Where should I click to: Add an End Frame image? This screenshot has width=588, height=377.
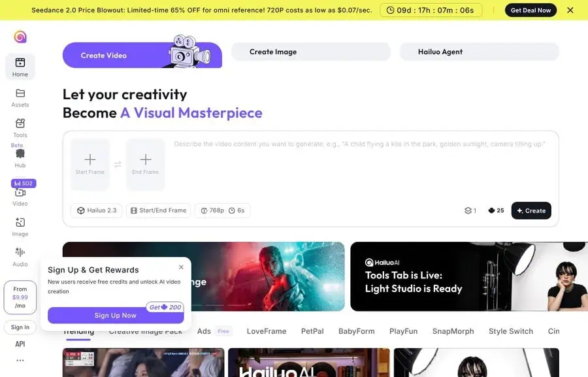[146, 164]
